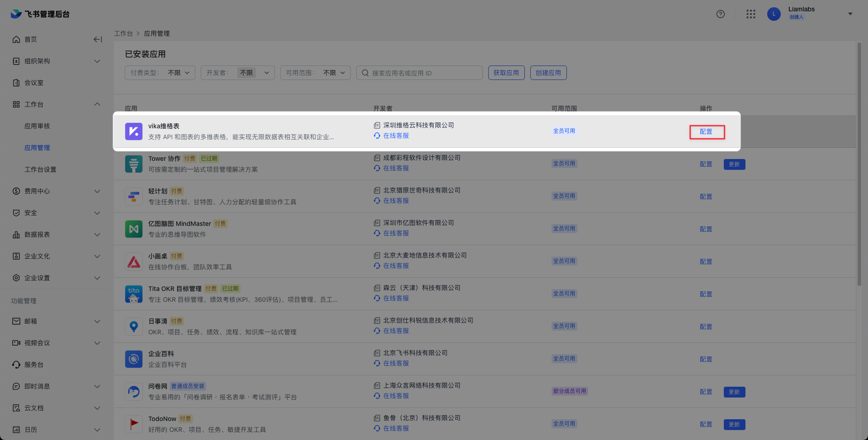Click 更新 button for Tower 协作
The height and width of the screenshot is (440, 868).
tap(734, 164)
